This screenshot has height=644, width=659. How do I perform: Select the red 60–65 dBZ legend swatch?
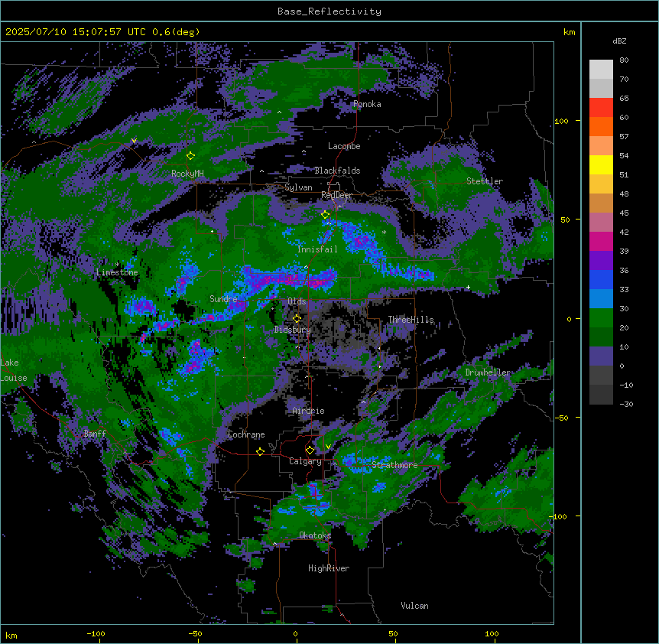601,108
